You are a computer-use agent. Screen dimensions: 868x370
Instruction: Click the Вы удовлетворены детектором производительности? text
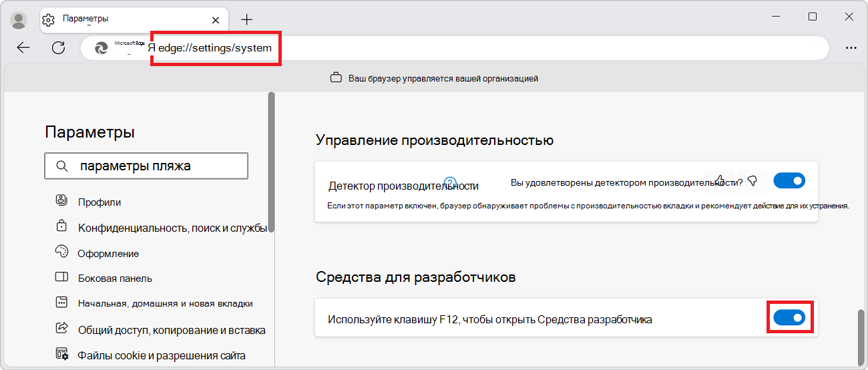click(627, 182)
